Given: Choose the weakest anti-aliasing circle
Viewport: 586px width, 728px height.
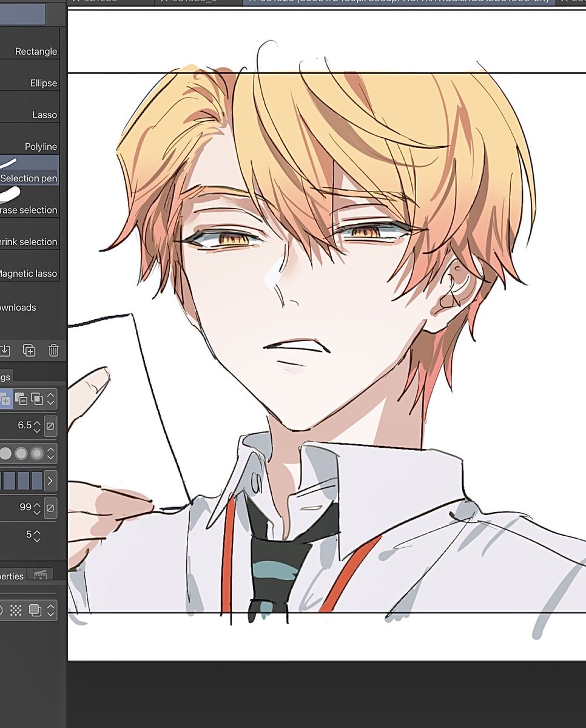Looking at the screenshot, I should [5, 453].
